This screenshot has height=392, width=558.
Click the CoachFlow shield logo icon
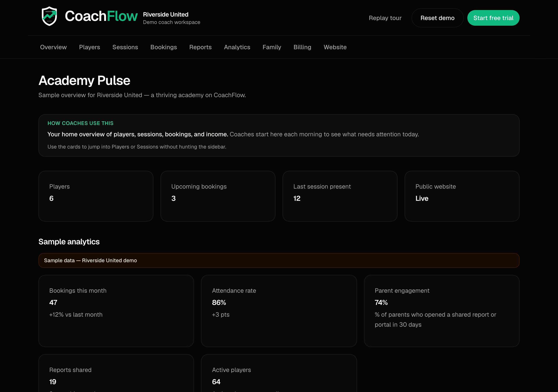coord(49,16)
